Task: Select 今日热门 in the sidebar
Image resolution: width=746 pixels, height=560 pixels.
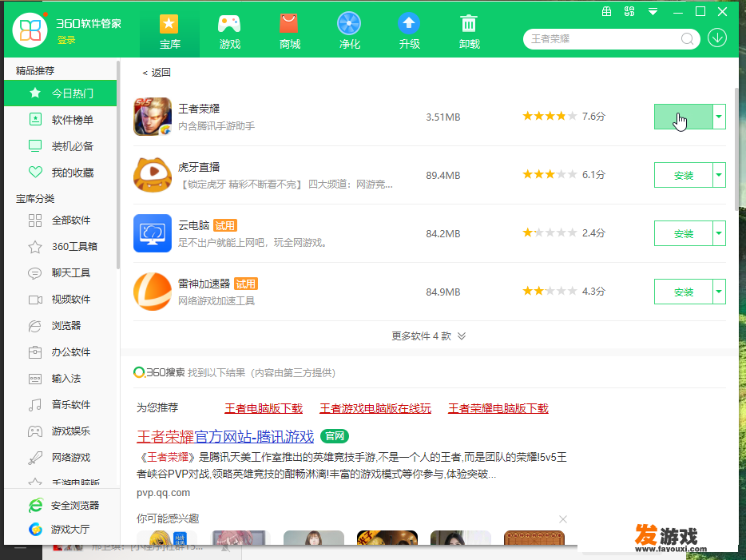Action: [61, 93]
